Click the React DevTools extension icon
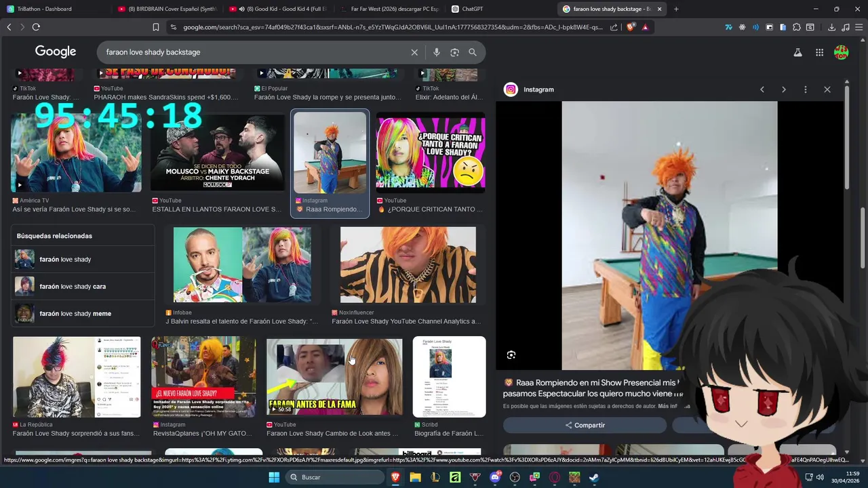 [x=742, y=27]
